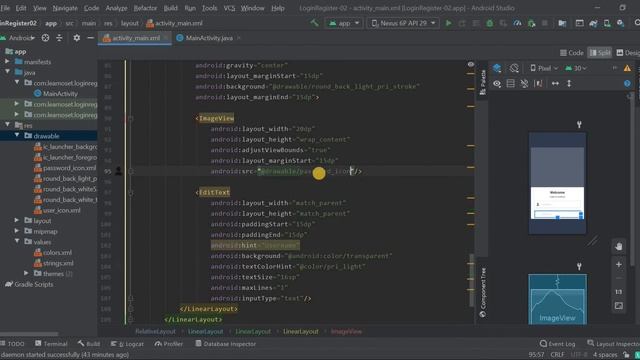The width and height of the screenshot is (640, 360).
Task: Collapse all in Project panel icon
Action: (59, 38)
